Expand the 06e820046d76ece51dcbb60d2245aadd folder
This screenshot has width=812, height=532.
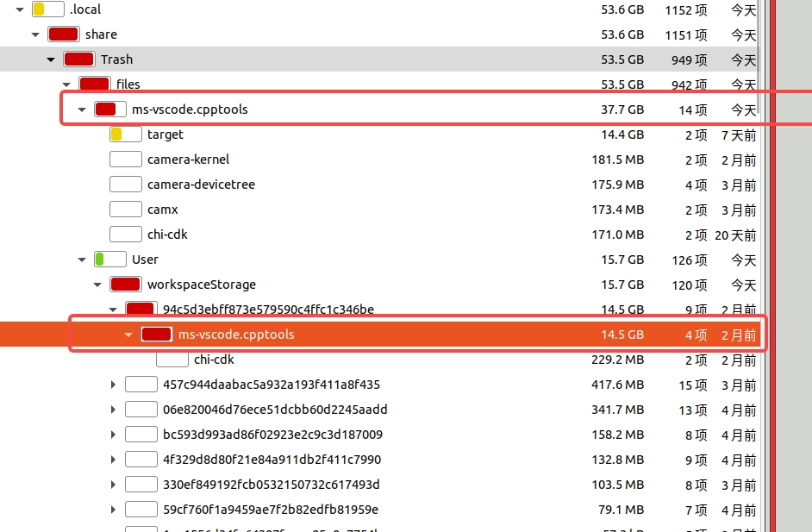113,410
